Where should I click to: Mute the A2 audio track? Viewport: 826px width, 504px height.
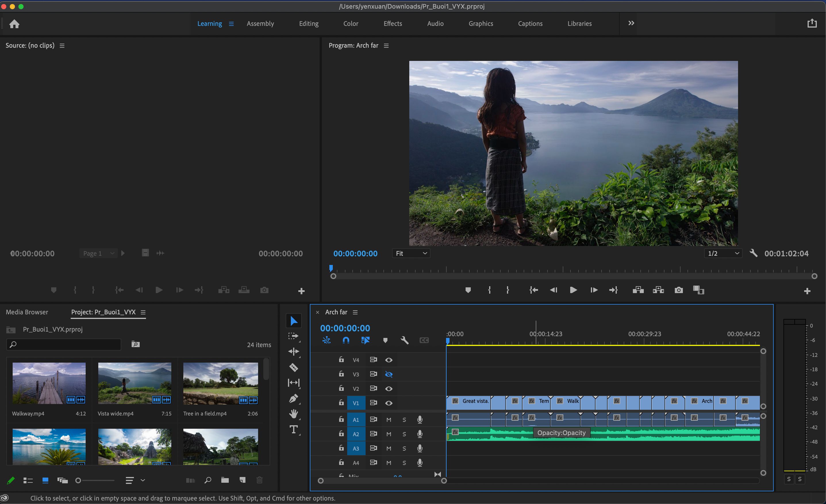(x=389, y=434)
